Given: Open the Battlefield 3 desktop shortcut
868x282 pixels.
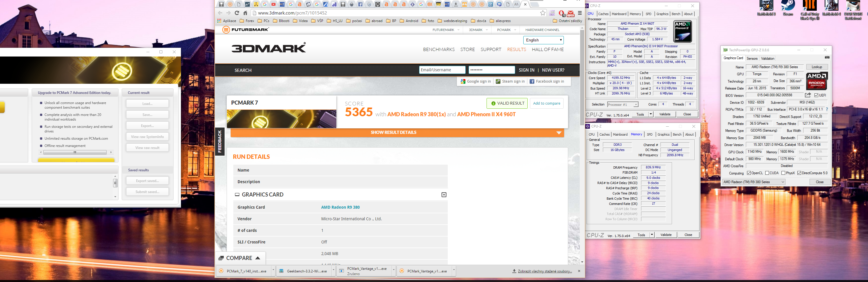Looking at the screenshot, I should click(x=766, y=8).
